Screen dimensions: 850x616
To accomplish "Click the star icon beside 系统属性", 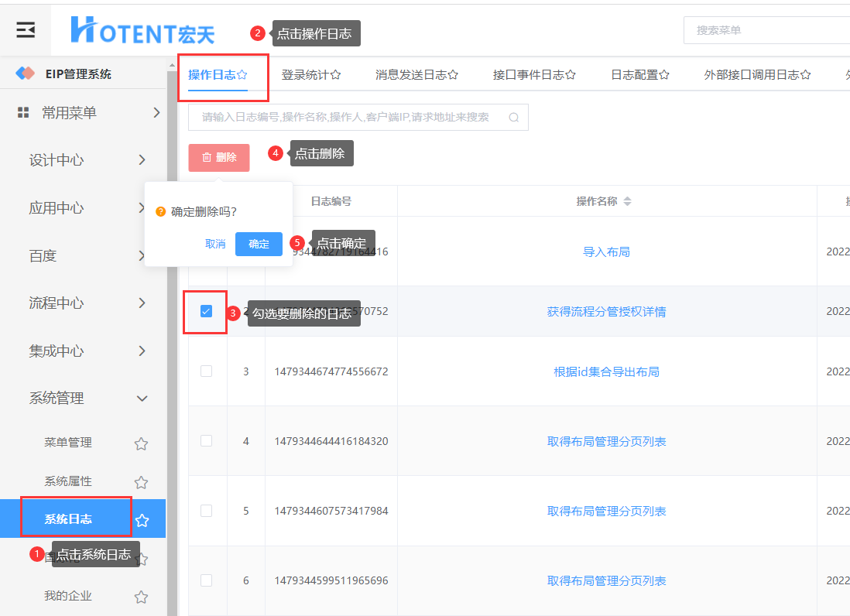I will (x=141, y=482).
